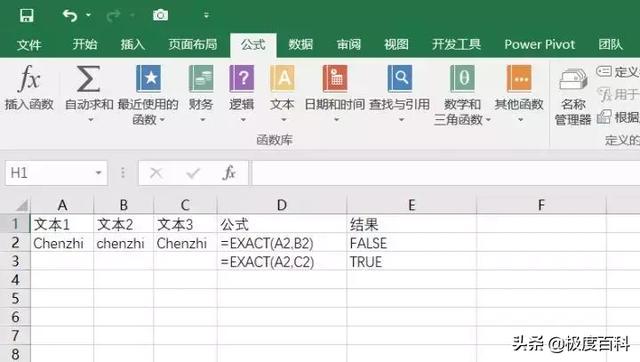Open the Name Box dropdown arrow
The image size is (640, 362).
(98, 173)
